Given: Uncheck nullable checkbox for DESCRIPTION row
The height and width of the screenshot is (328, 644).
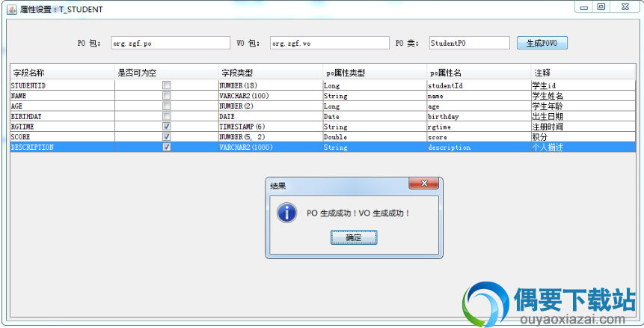Looking at the screenshot, I should (x=167, y=147).
